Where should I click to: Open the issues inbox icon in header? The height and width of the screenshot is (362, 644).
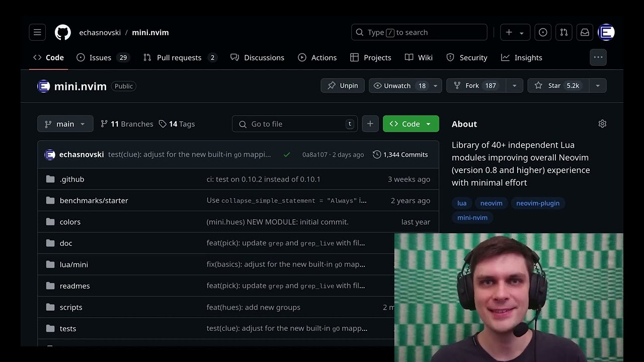[x=543, y=32]
